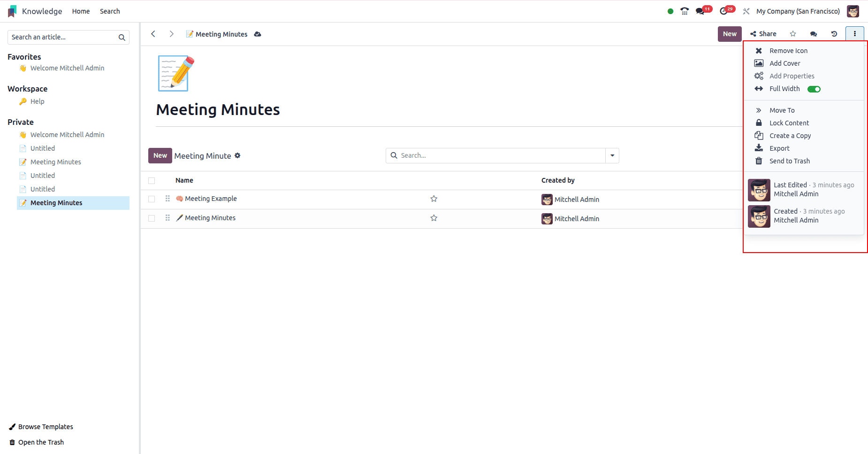Open the Help article in Workspace

pos(37,101)
